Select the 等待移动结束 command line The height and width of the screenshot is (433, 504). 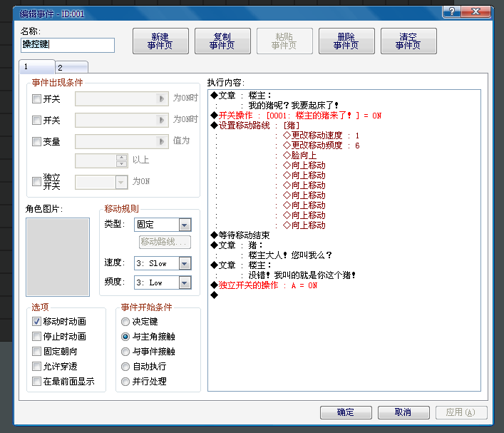[240, 235]
